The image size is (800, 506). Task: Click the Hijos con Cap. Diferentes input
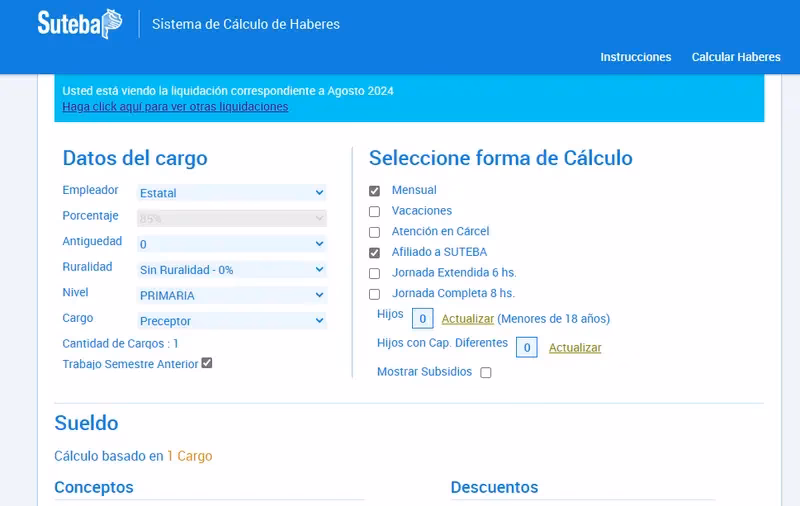click(527, 347)
